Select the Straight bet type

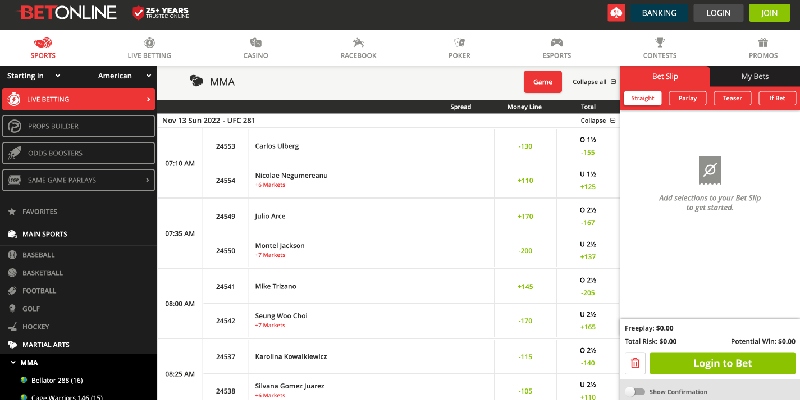[x=642, y=98]
